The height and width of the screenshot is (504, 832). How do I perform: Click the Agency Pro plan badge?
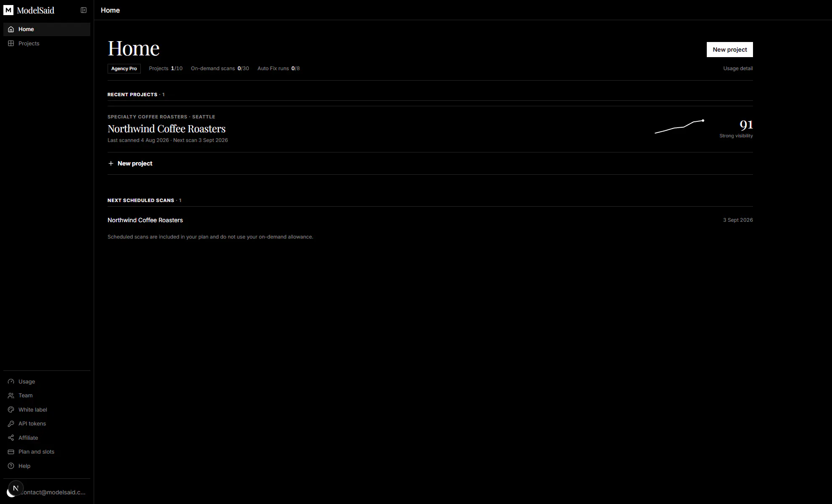124,68
